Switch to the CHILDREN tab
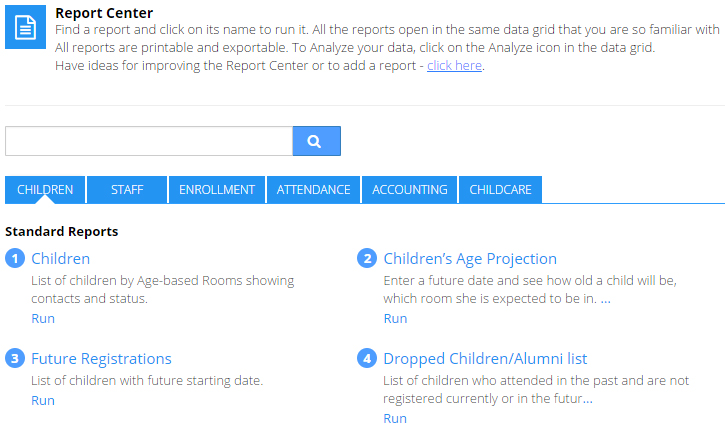This screenshot has width=725, height=437. pyautogui.click(x=45, y=190)
